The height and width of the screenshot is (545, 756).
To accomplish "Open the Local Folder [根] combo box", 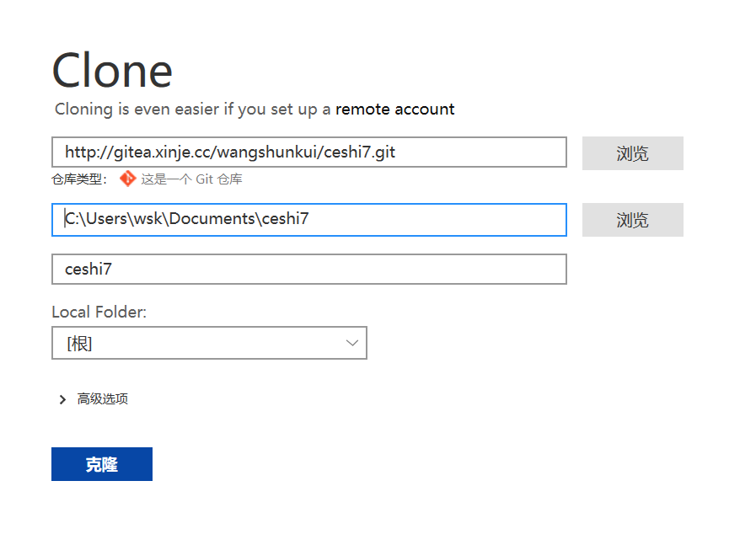I will point(209,343).
